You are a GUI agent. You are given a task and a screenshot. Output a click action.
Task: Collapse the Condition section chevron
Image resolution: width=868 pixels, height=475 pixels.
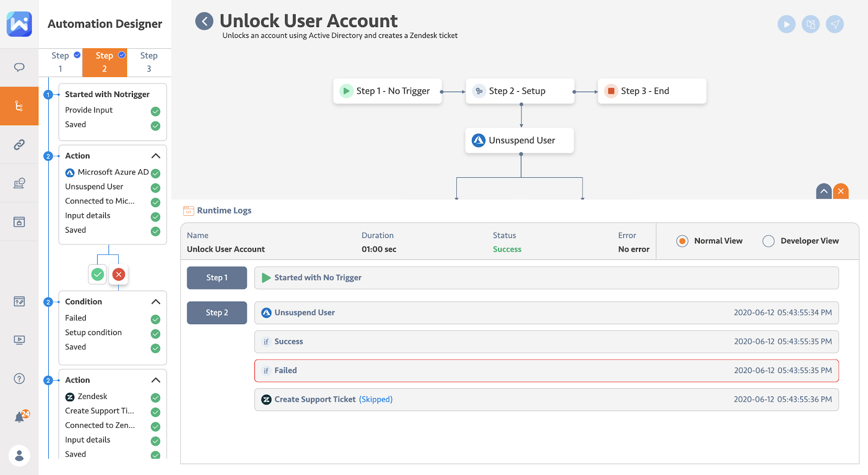pos(156,301)
